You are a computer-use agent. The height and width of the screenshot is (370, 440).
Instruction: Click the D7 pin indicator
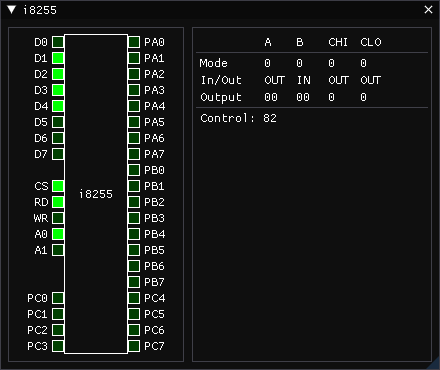58,154
